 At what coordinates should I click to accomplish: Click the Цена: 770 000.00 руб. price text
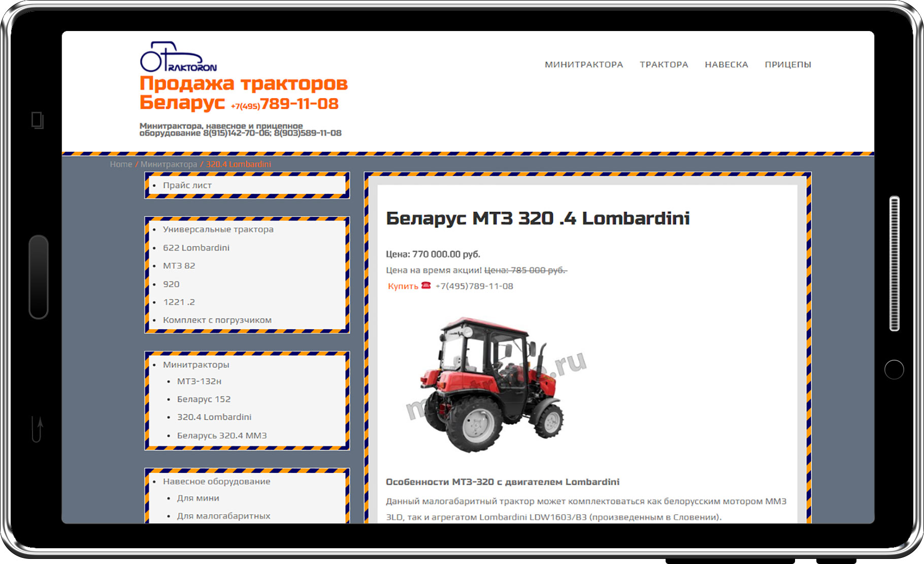pos(433,254)
